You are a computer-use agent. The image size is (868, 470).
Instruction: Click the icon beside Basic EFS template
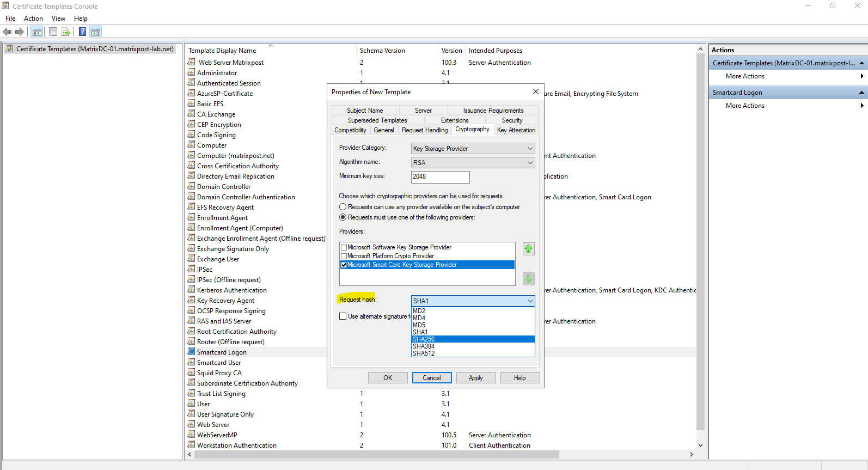coord(192,103)
